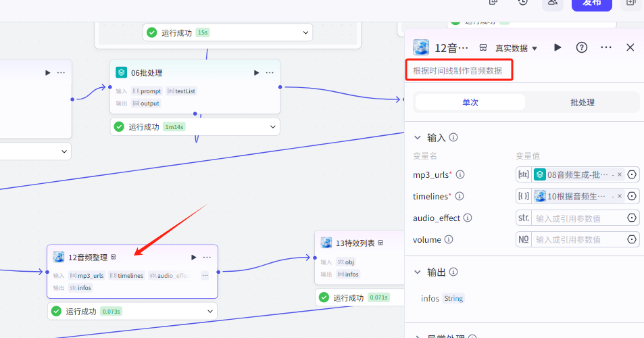Run the 12音频整理 node
Screen dimensions: 644x338
[x=193, y=257]
